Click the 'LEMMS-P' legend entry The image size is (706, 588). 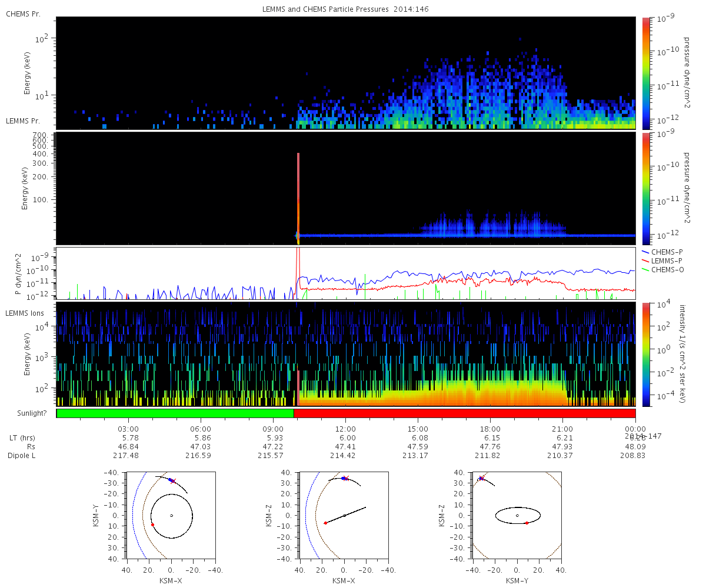coord(661,260)
